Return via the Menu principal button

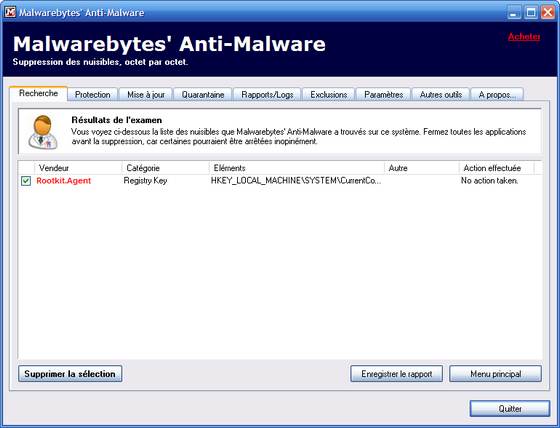[x=495, y=374]
